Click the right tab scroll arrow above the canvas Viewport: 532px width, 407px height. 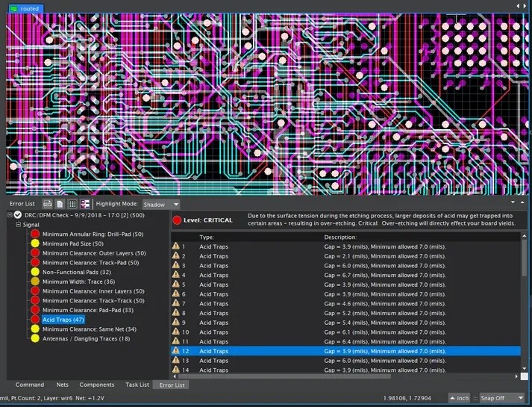525,6
